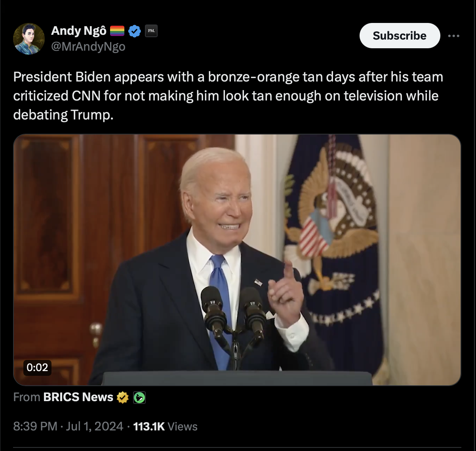Click the Jul 1, 2024 date
The width and height of the screenshot is (476, 451).
click(95, 426)
